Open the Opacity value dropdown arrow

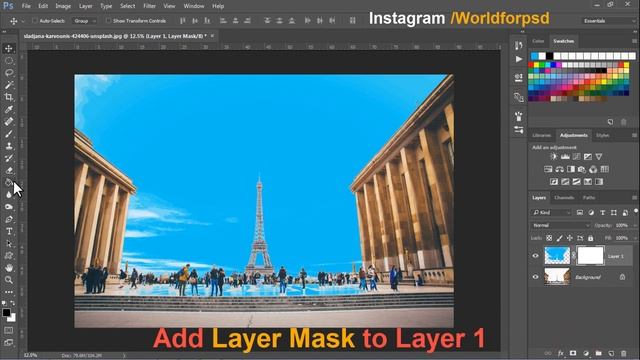[635, 225]
